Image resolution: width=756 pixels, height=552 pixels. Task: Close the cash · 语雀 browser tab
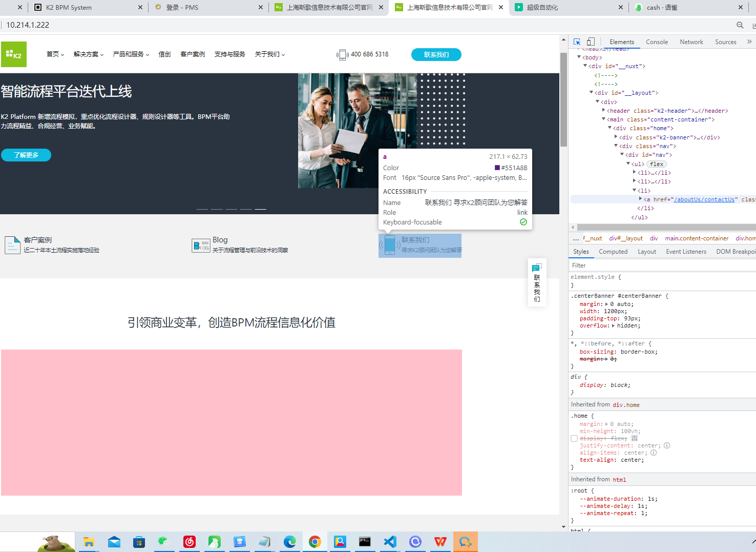[741, 7]
